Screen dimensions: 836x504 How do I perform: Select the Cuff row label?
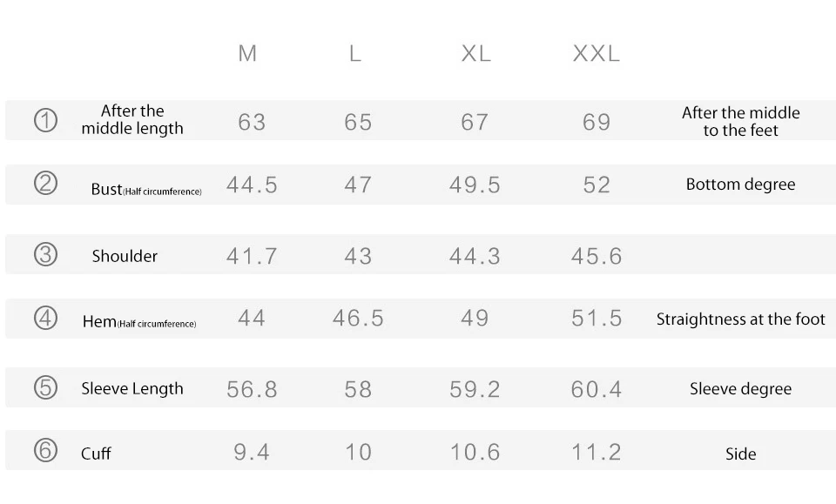click(x=96, y=454)
